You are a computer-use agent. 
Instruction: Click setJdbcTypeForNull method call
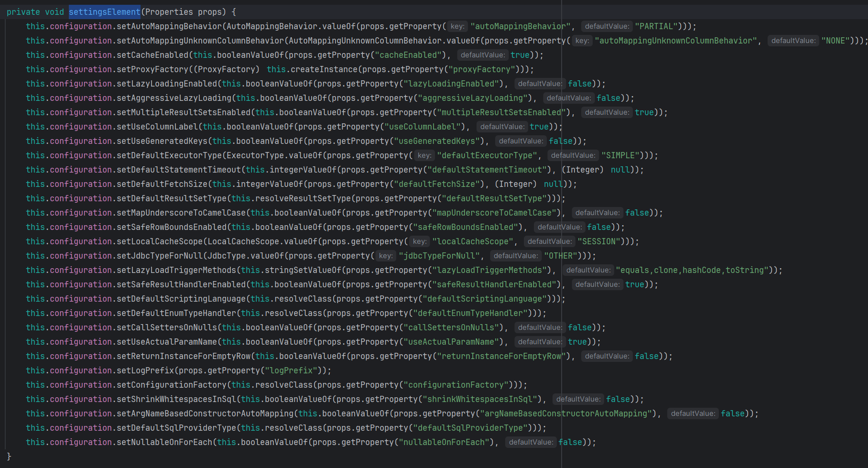click(x=160, y=256)
